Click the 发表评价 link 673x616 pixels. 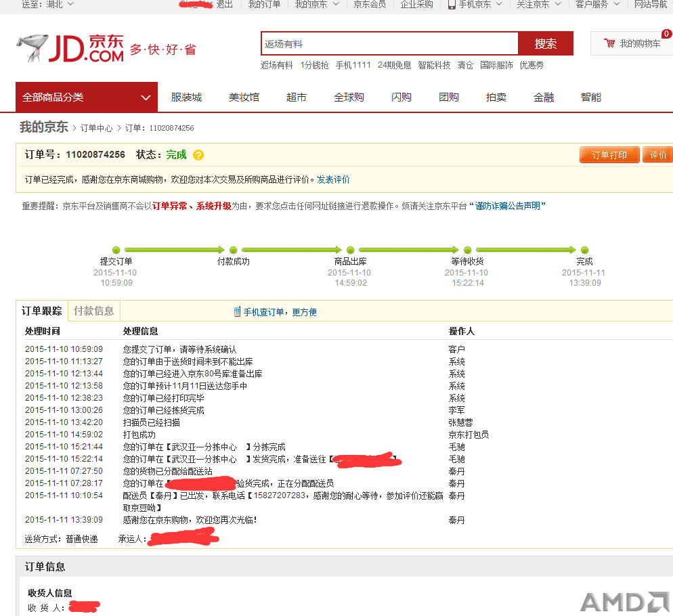click(x=334, y=179)
